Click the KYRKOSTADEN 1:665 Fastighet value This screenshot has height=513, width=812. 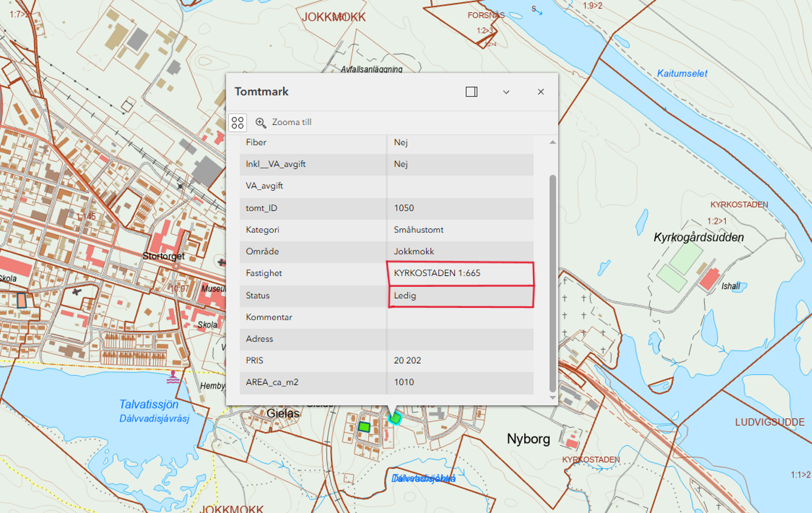pyautogui.click(x=437, y=273)
